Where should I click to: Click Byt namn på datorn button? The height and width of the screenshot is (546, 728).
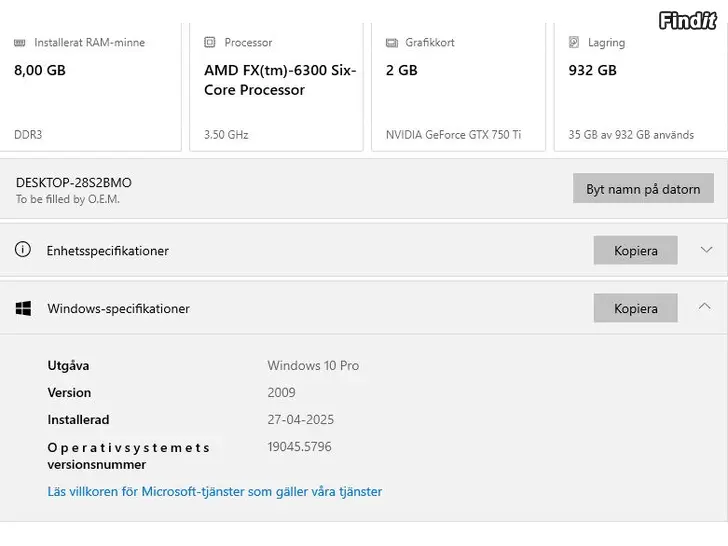pyautogui.click(x=643, y=188)
